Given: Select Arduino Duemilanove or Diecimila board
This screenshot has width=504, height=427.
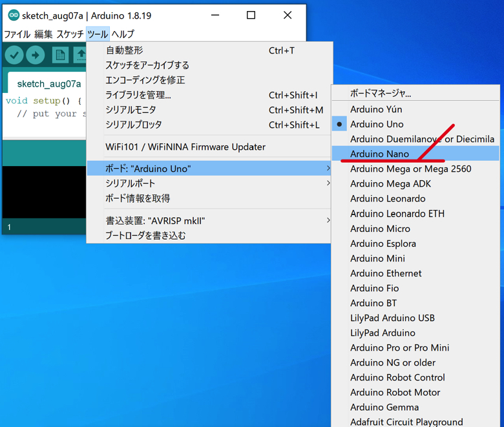Looking at the screenshot, I should (x=415, y=139).
